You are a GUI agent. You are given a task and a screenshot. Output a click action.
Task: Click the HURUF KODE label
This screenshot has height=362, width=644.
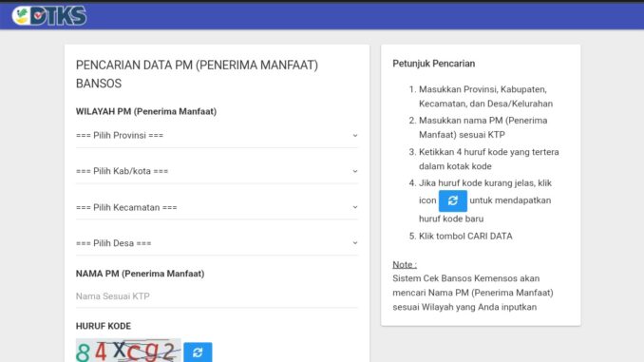tap(104, 326)
